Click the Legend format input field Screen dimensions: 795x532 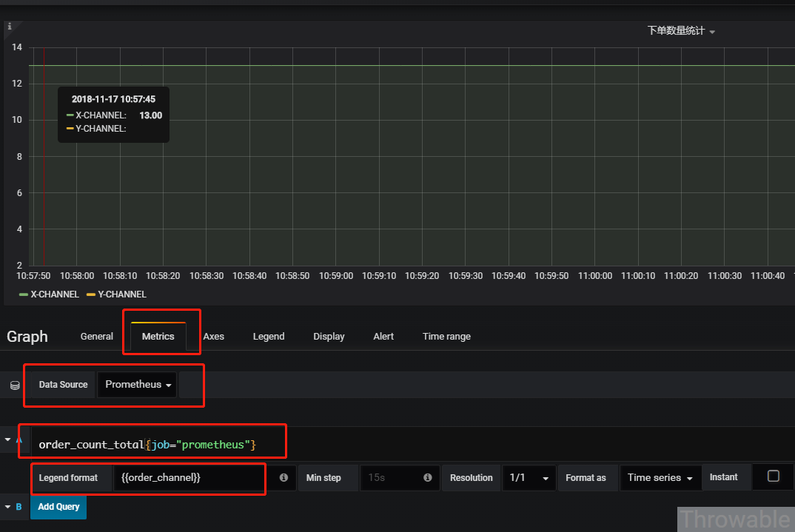(189, 478)
